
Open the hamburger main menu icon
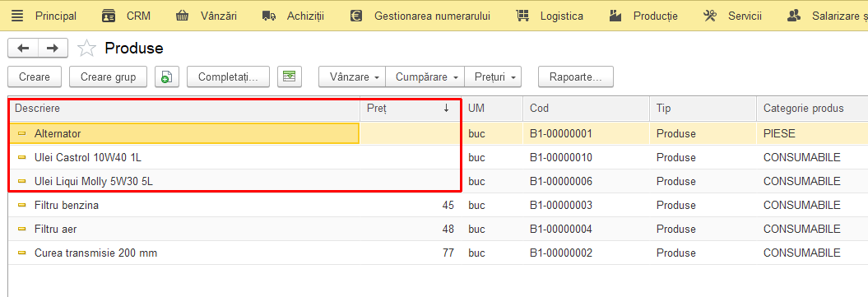point(17,16)
